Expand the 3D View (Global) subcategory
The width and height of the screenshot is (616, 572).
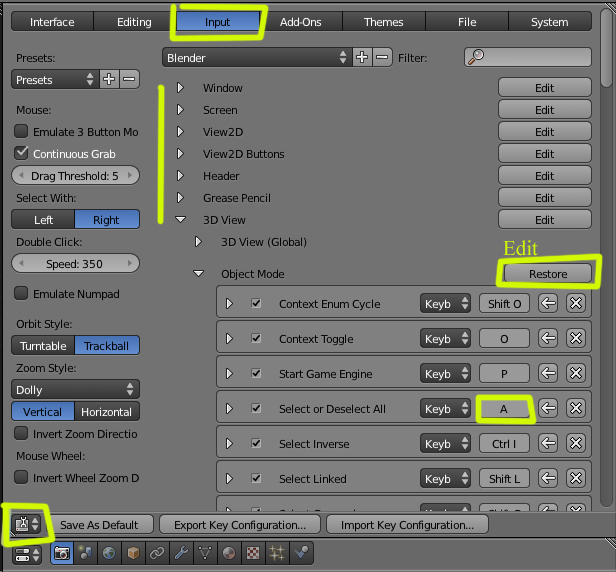click(198, 242)
